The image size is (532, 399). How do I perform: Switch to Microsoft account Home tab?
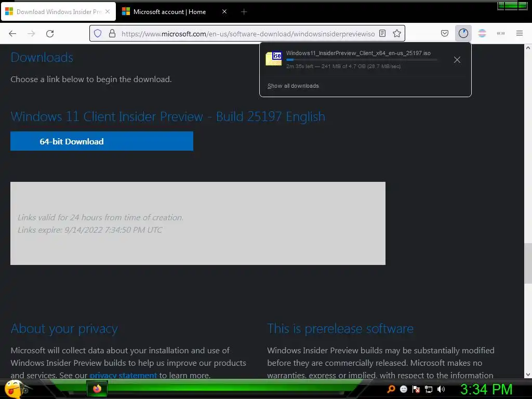[175, 11]
